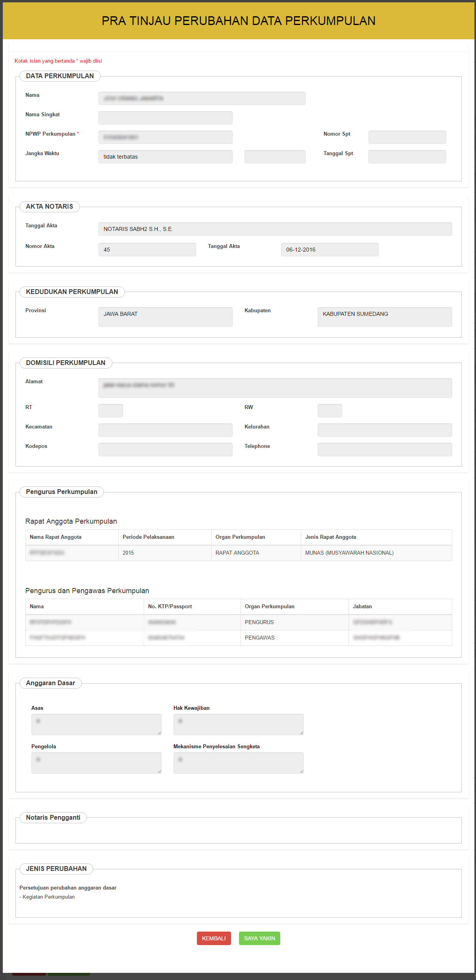This screenshot has height=980, width=476.
Task: Click the date field showing 06-12-2016
Action: (x=330, y=250)
